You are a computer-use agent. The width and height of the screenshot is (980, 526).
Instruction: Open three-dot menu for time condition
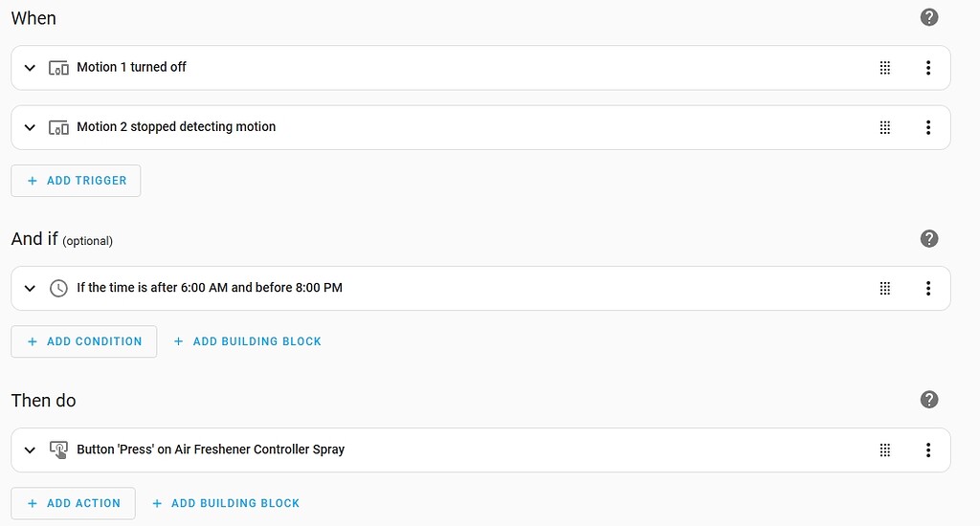pyautogui.click(x=927, y=288)
